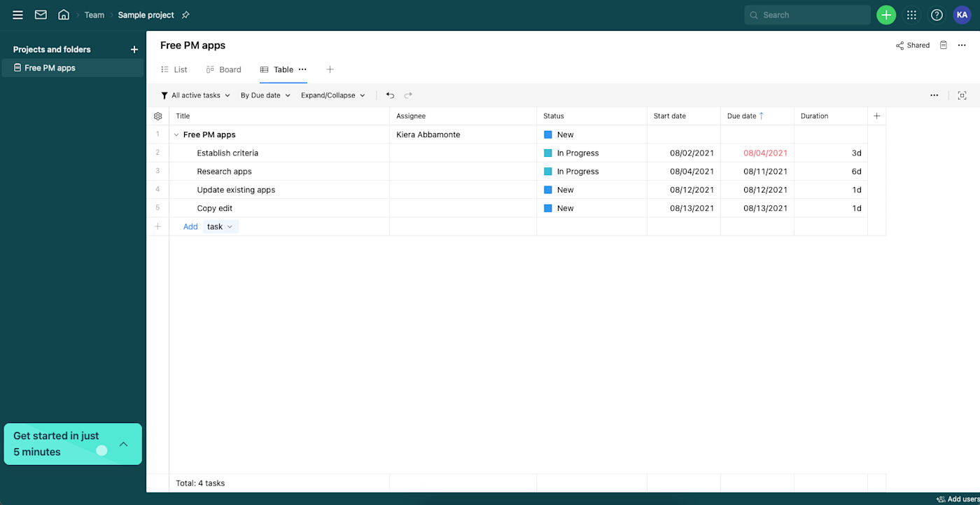Click the plus in the Add row
The image size is (980, 505).
click(157, 226)
